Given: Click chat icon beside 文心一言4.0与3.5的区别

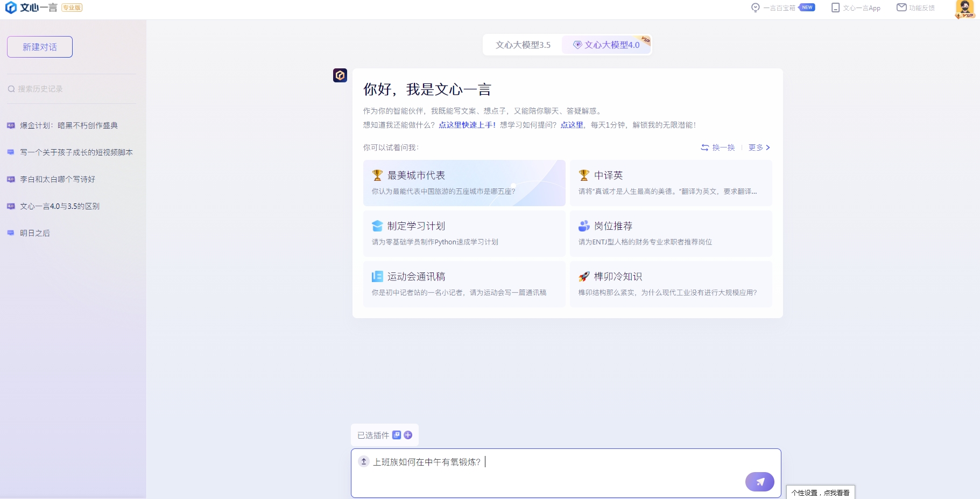Looking at the screenshot, I should [x=11, y=206].
